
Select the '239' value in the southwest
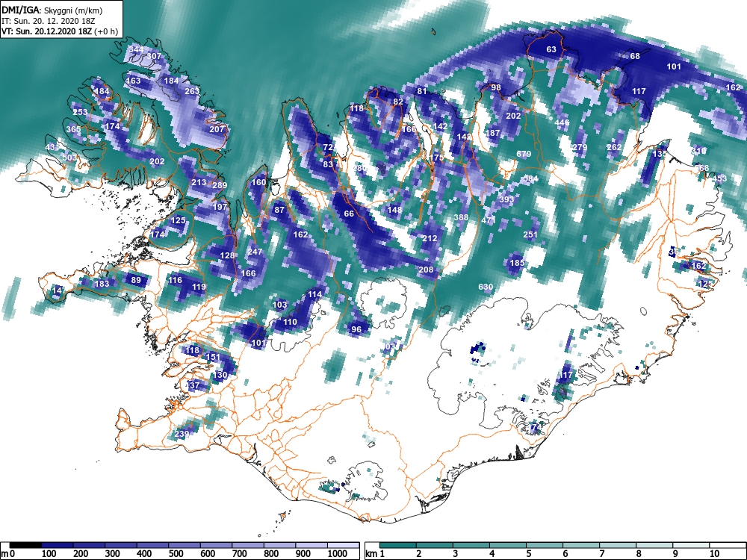coord(182,434)
